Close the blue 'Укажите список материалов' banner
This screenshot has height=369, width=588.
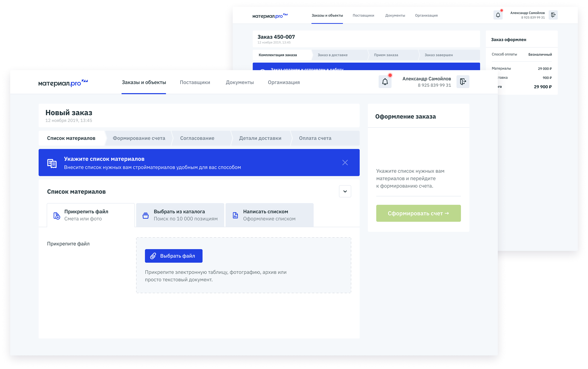345,163
